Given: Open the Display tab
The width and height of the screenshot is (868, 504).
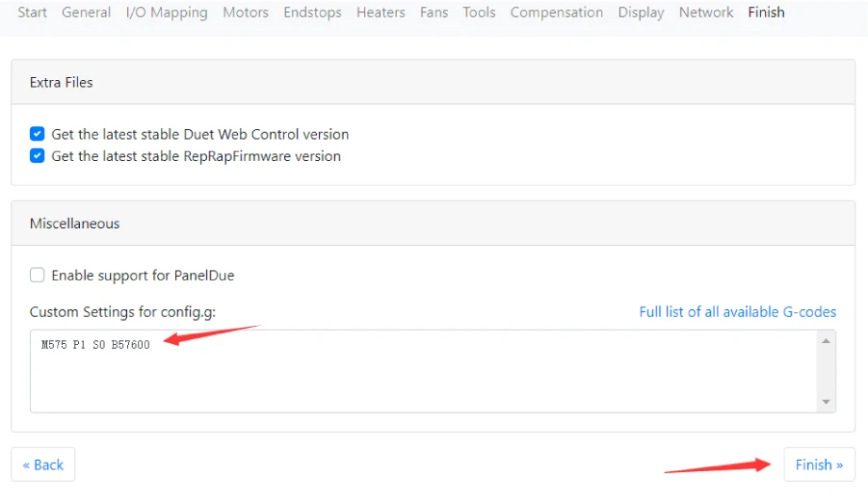Looking at the screenshot, I should [x=641, y=13].
